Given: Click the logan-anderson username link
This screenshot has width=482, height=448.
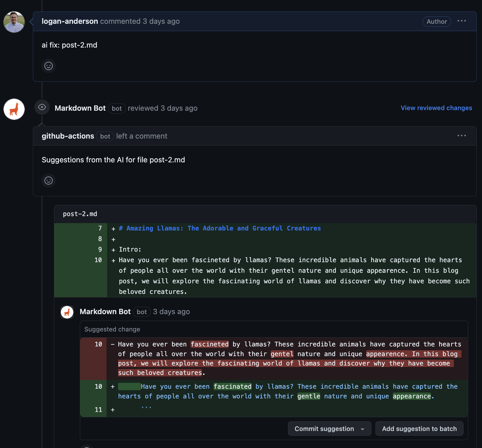Looking at the screenshot, I should click(70, 21).
